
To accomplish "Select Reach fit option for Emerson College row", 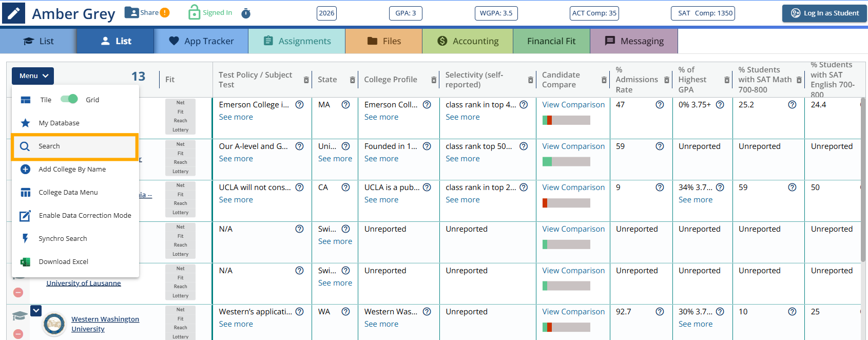I will pos(181,121).
